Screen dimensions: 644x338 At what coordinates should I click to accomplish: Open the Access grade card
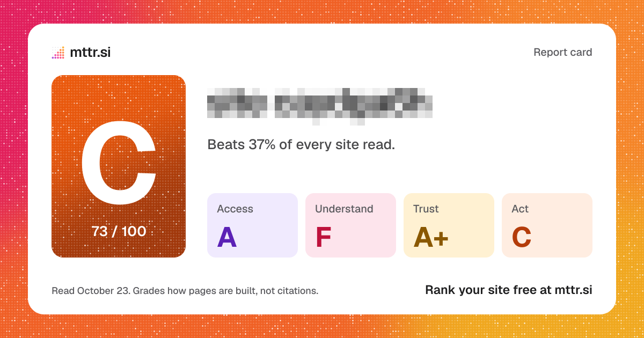[x=252, y=225]
